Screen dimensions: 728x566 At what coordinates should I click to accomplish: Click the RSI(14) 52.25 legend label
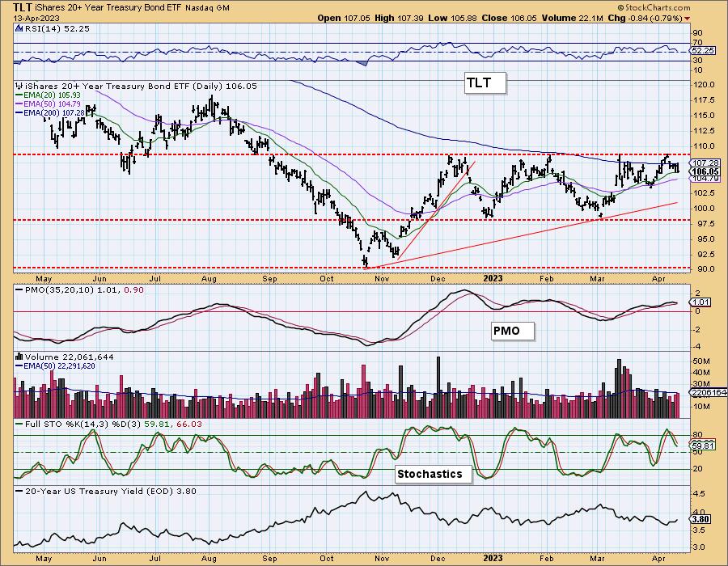[57, 28]
